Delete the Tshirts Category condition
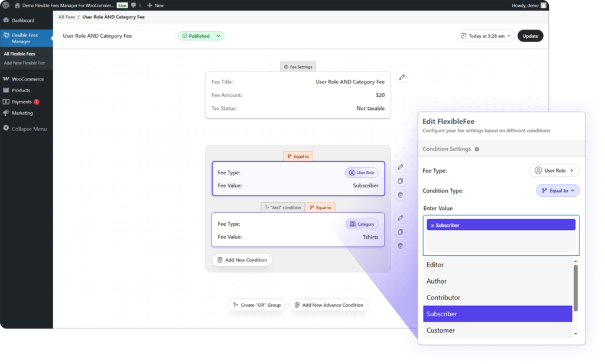The height and width of the screenshot is (364, 605). click(x=400, y=246)
